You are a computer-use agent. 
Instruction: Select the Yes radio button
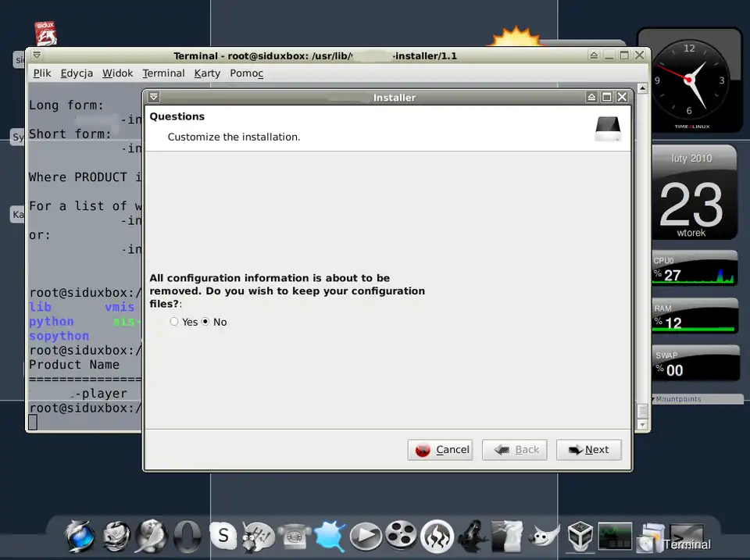point(174,322)
